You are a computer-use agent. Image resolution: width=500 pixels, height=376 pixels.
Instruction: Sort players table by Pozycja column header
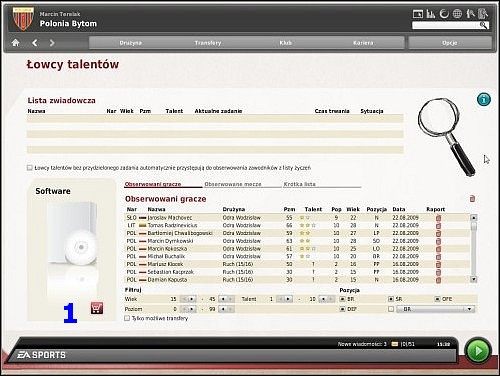(376, 209)
